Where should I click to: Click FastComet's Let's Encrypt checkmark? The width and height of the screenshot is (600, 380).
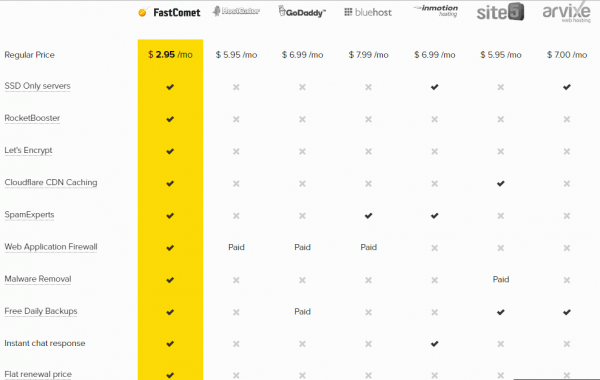170,151
